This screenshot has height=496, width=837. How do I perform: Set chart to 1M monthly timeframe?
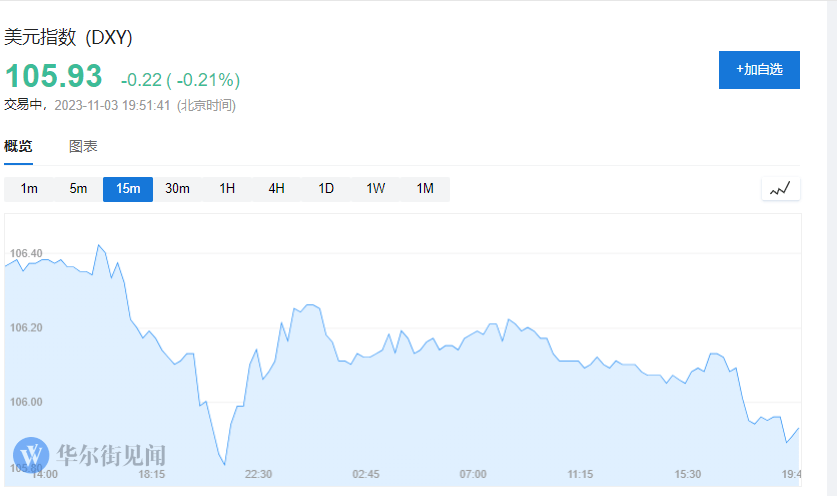[x=425, y=189]
